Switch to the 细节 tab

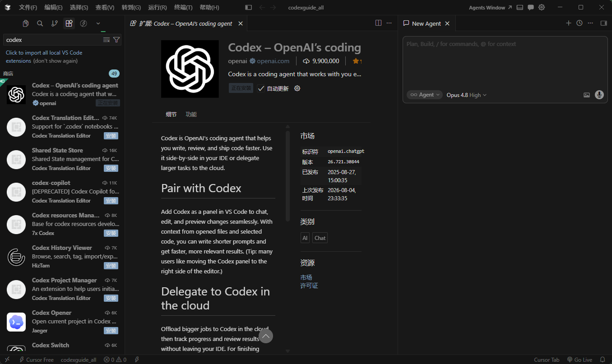pos(171,114)
